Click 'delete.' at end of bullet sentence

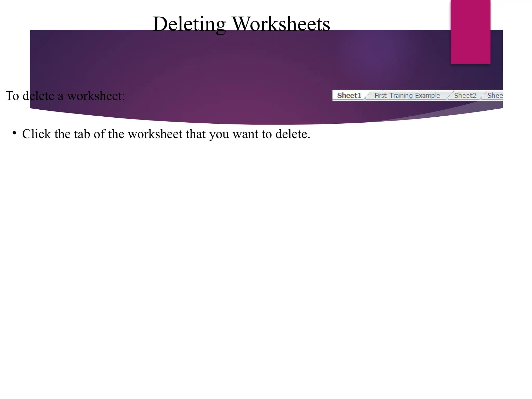293,134
